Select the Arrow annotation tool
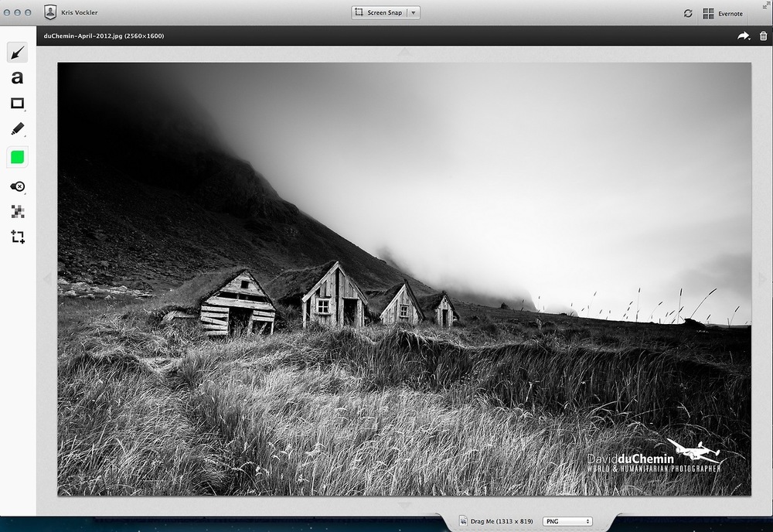This screenshot has height=532, width=773. (17, 53)
